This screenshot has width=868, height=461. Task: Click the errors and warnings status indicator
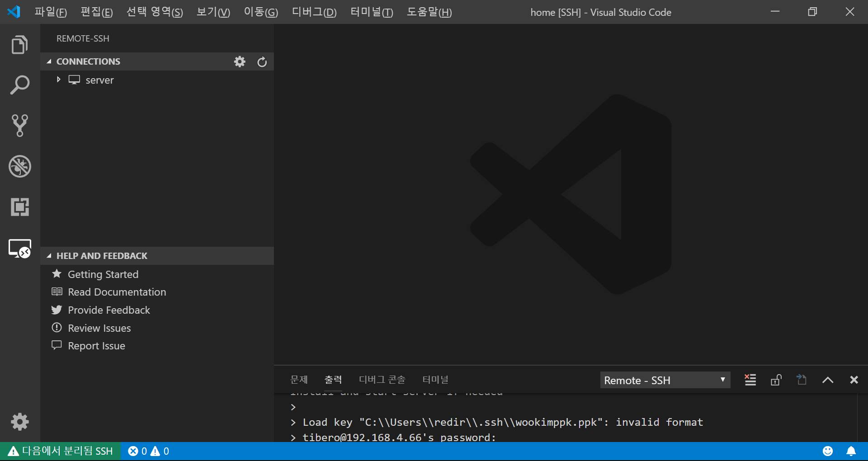pos(148,451)
